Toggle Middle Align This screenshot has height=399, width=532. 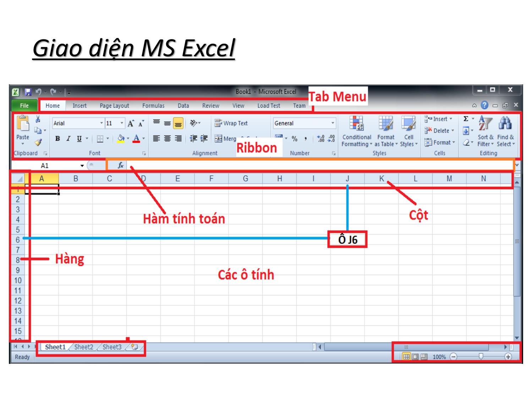[167, 123]
